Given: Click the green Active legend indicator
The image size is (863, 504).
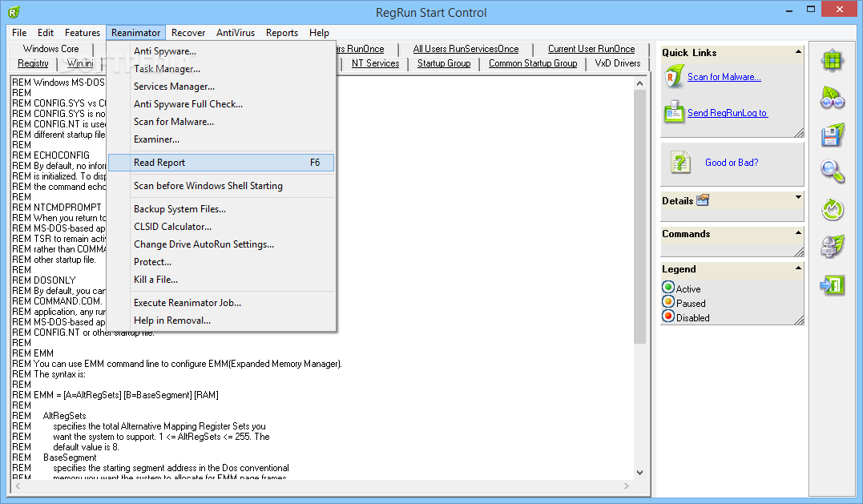Looking at the screenshot, I should [668, 287].
